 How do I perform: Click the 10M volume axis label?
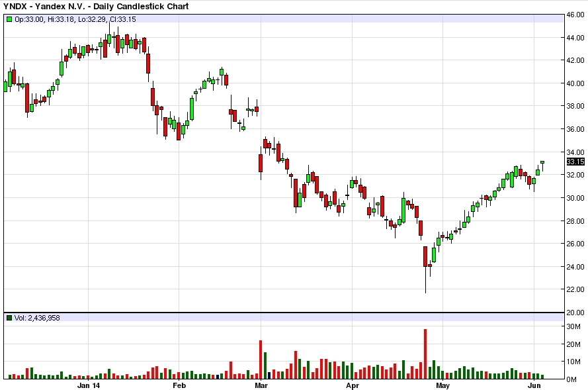coord(573,362)
